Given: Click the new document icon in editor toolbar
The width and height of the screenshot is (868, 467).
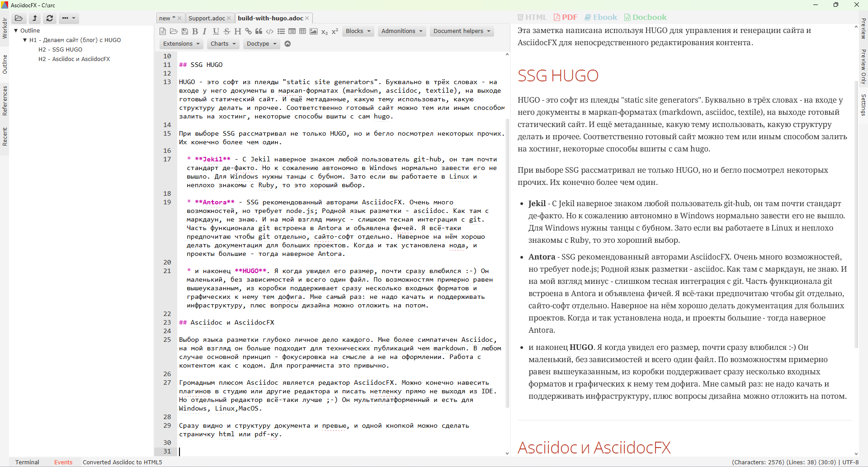Looking at the screenshot, I should click(163, 31).
